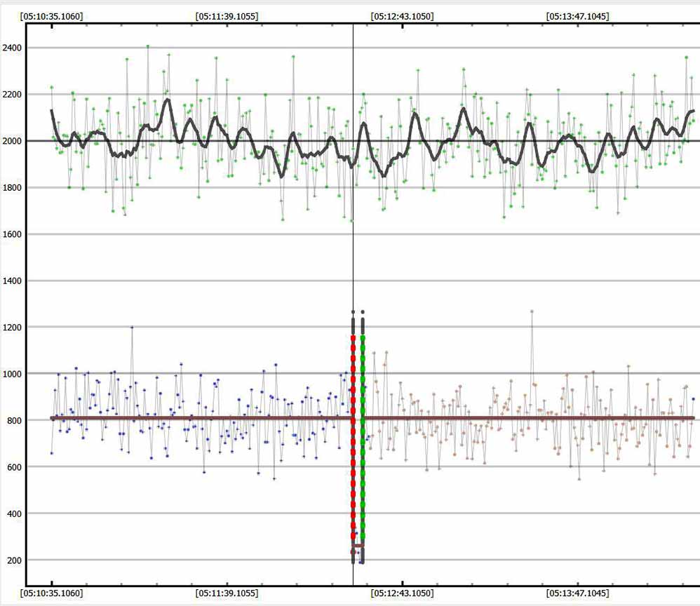Click the red dashed vertical cursor line
Image resolution: width=700 pixels, height=606 pixels.
point(353,438)
